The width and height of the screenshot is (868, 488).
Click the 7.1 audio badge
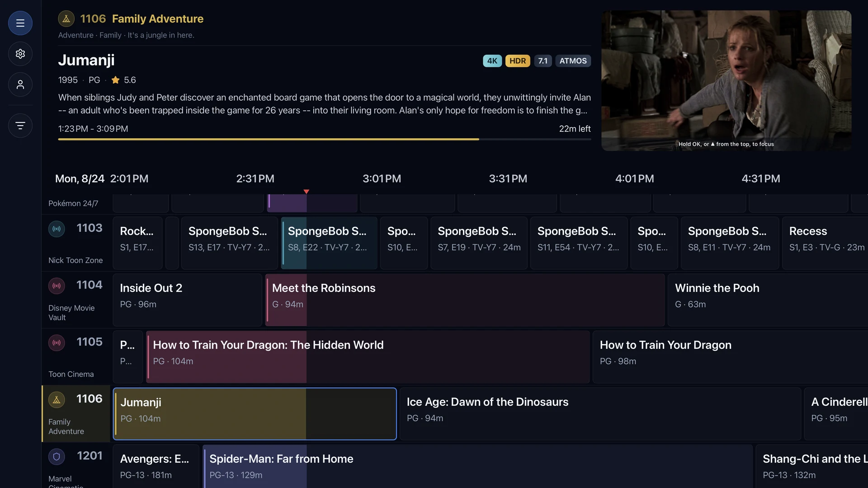(x=543, y=61)
